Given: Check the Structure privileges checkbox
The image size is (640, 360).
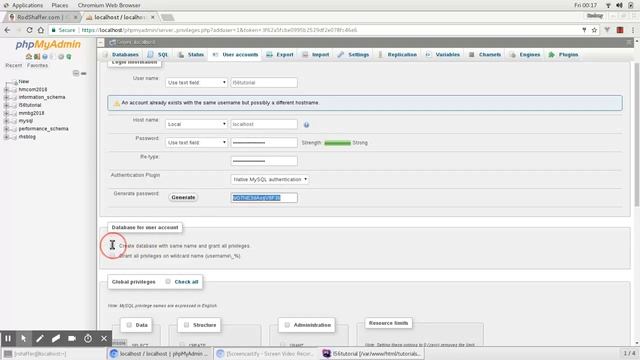Looking at the screenshot, I should click(186, 325).
